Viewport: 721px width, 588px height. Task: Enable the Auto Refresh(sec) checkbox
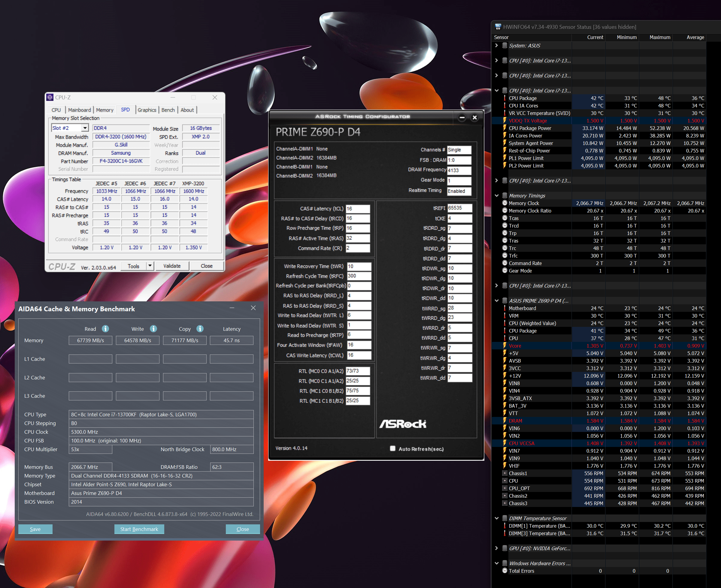[393, 448]
